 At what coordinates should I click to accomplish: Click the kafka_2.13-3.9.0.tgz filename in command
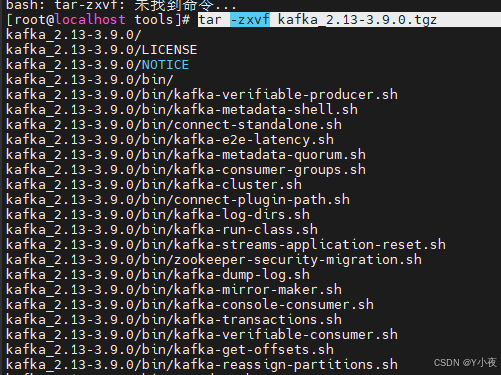click(x=357, y=20)
